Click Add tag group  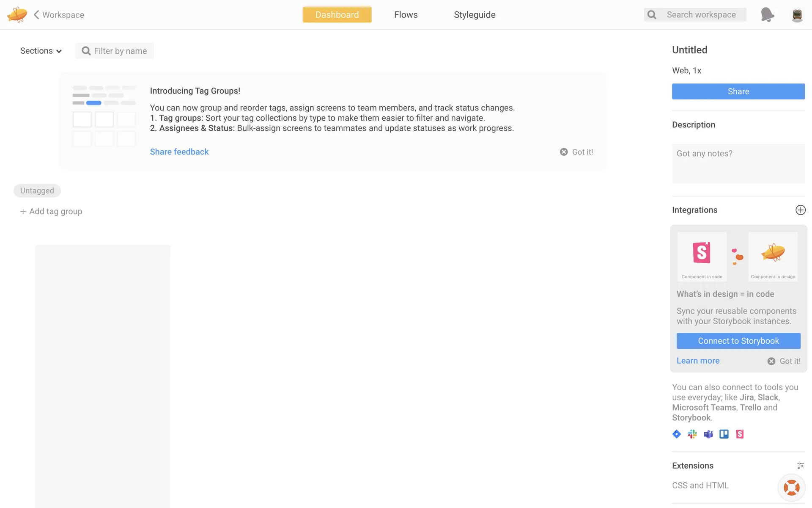(51, 211)
